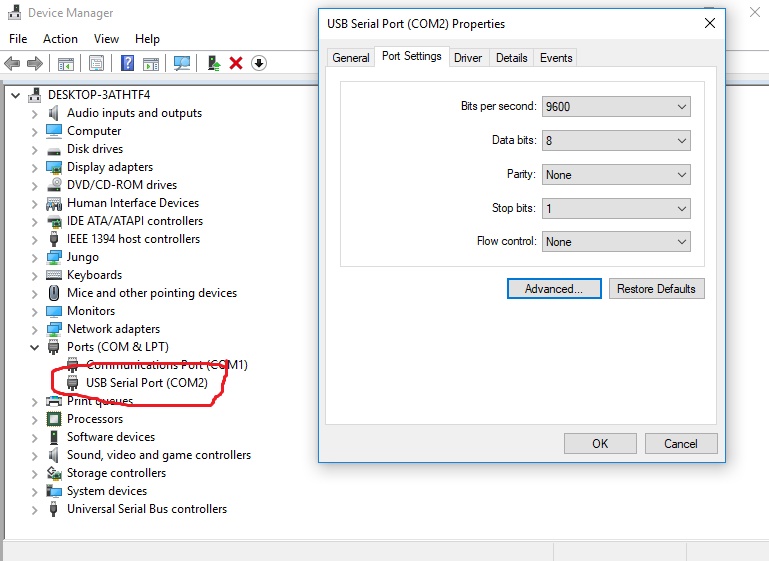Expand the Network adapters node
Screen dimensions: 769x561
(34, 329)
